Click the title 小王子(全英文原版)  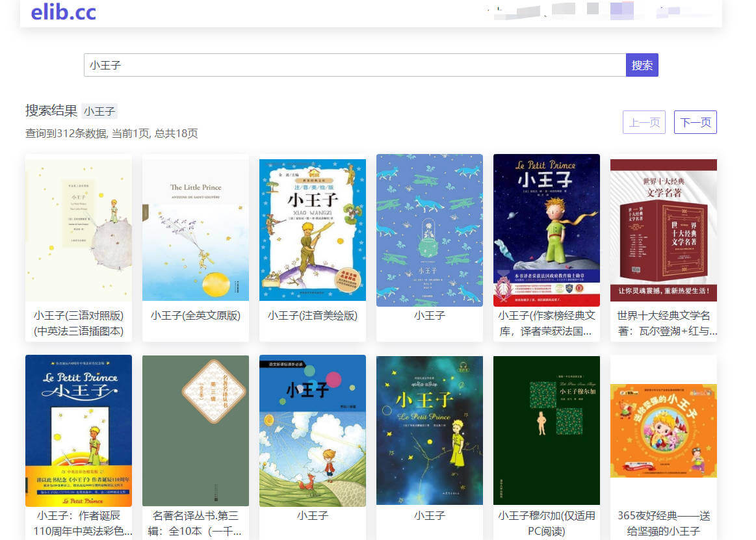click(196, 315)
